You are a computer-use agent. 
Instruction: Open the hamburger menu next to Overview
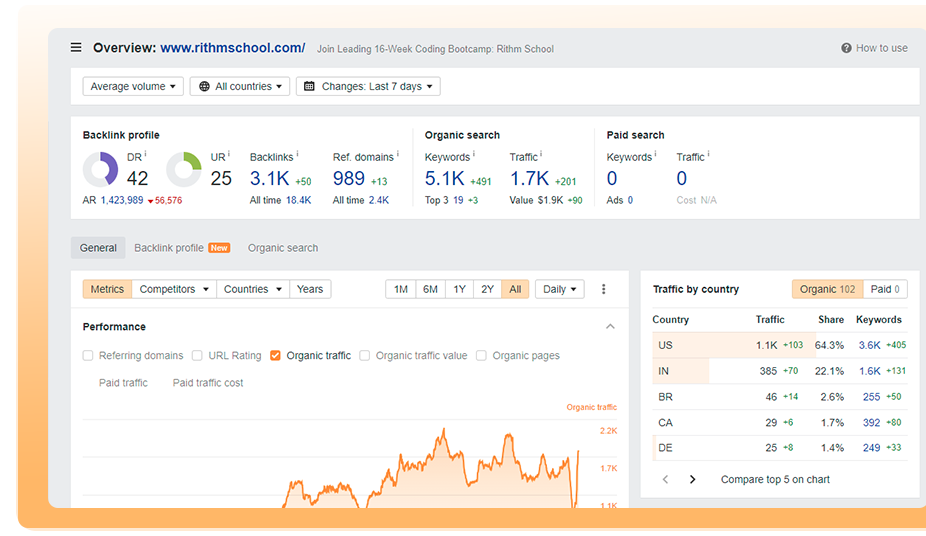(76, 47)
